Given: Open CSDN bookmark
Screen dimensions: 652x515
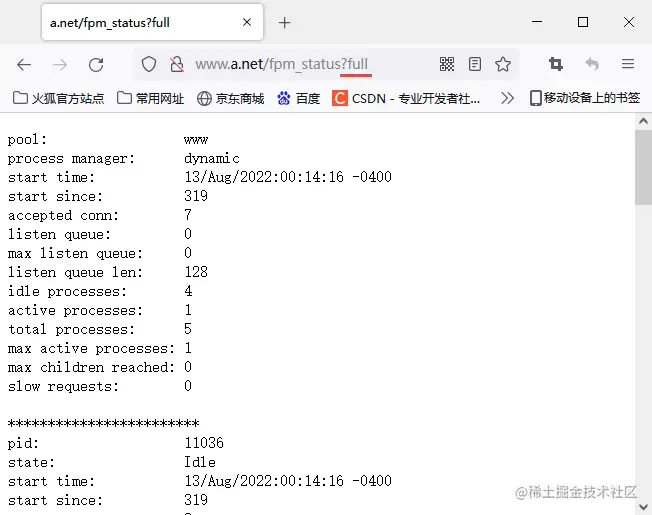Looking at the screenshot, I should 406,99.
